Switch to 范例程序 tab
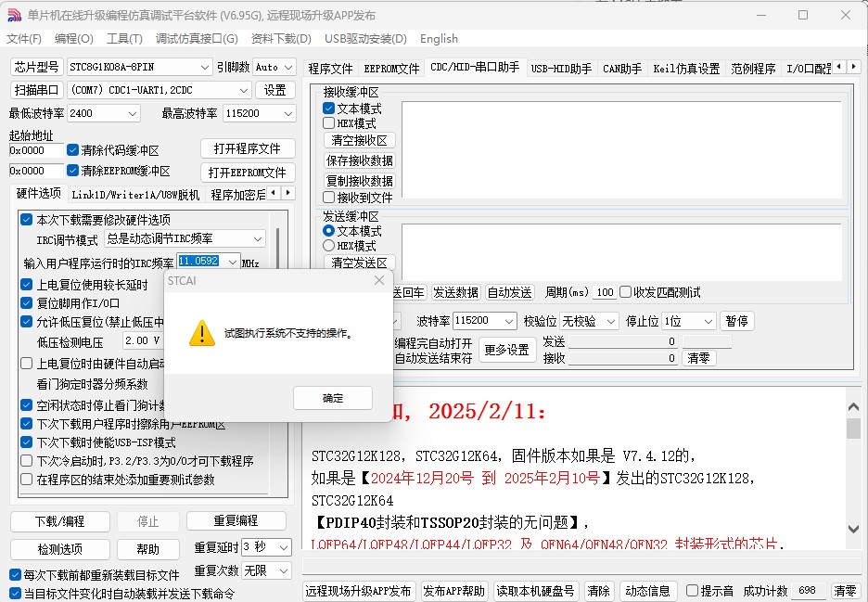Screen dimensions: 868x602 click(x=753, y=69)
